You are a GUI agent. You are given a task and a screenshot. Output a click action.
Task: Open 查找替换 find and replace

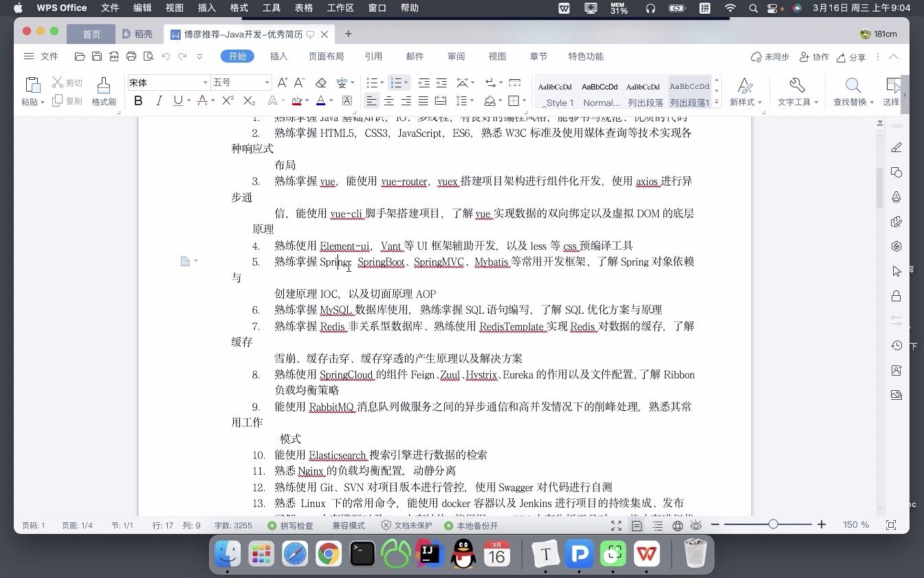coord(853,92)
